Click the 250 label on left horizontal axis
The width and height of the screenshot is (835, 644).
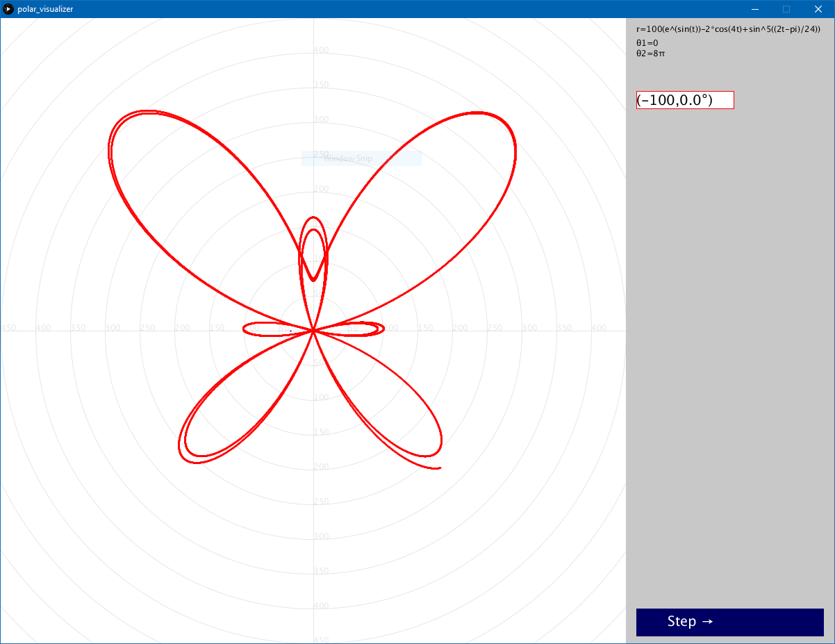click(147, 328)
